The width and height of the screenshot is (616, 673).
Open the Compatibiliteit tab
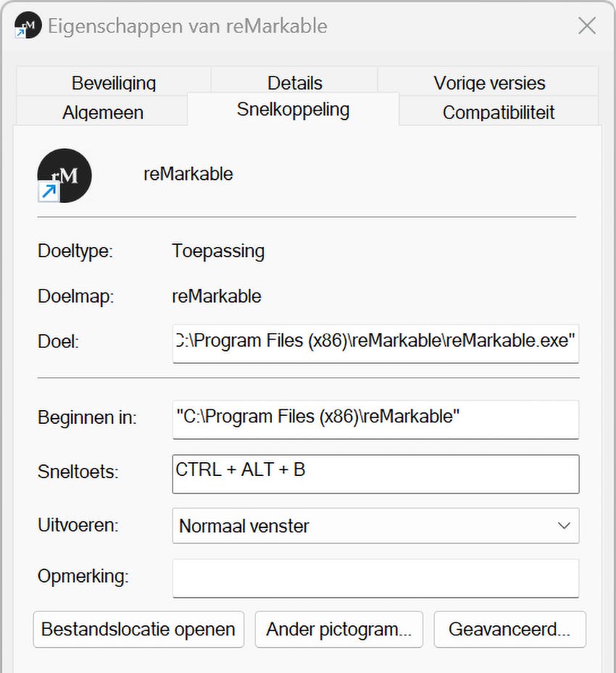[499, 112]
